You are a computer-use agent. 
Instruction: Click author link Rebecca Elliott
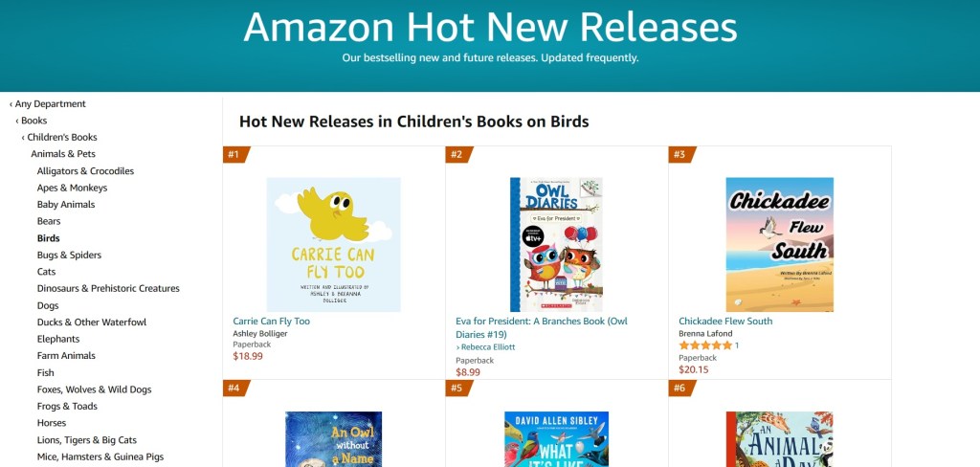(487, 347)
